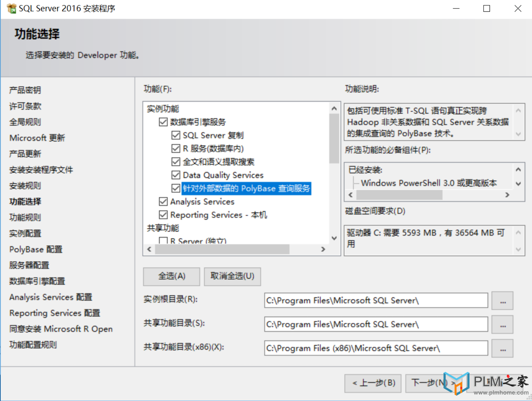Select Analysis Services 配置 step
Screen dimensions: 532x401
click(x=51, y=297)
